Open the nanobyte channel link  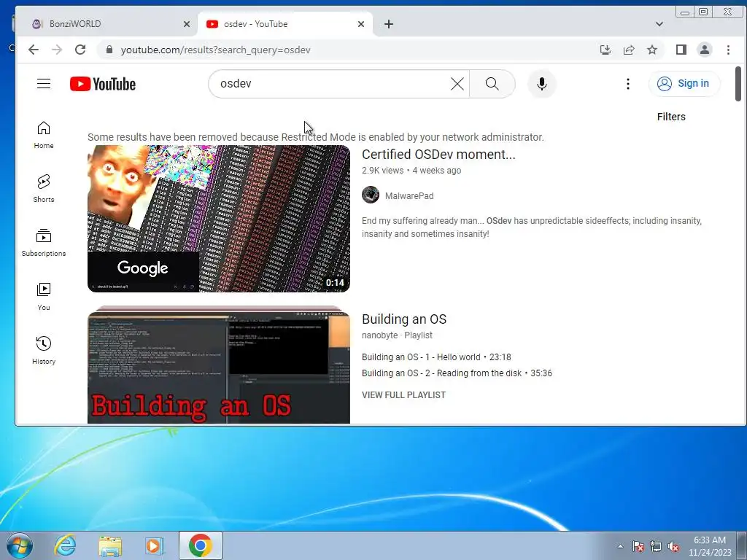coord(379,335)
